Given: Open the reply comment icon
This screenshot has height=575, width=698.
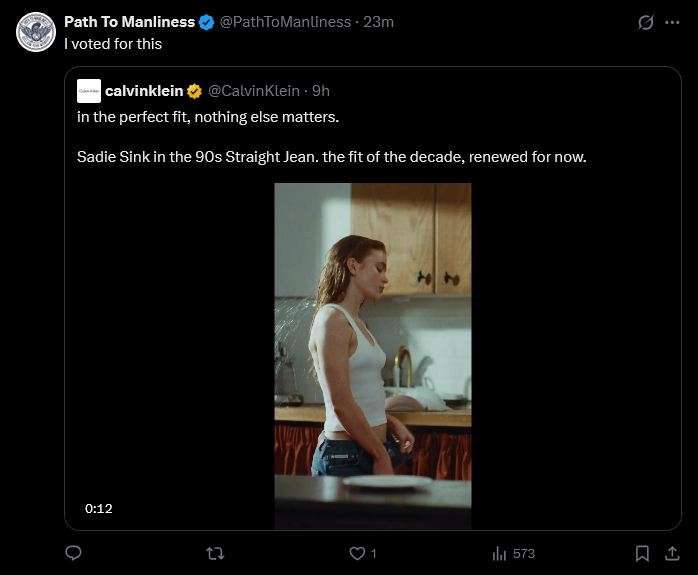Looking at the screenshot, I should tap(73, 553).
